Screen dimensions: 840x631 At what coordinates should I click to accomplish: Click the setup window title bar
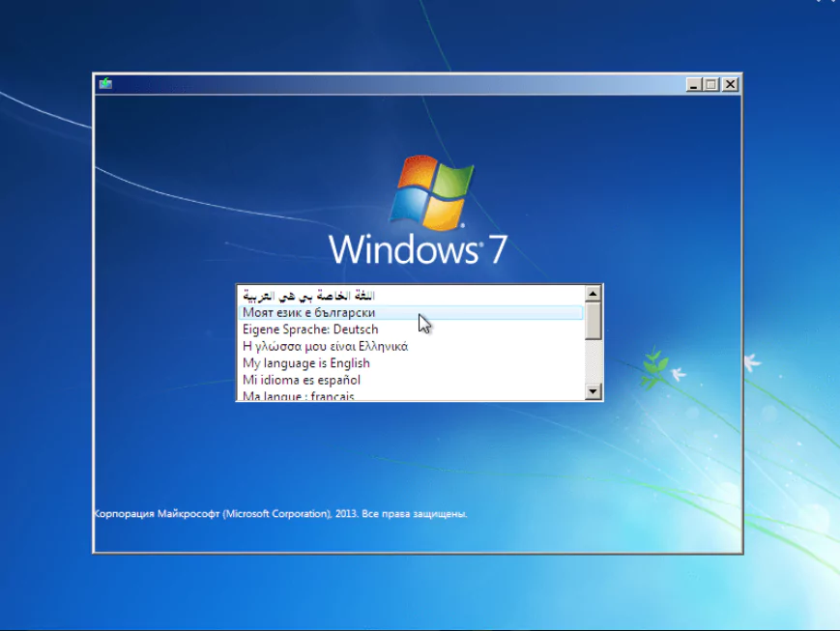(x=387, y=84)
